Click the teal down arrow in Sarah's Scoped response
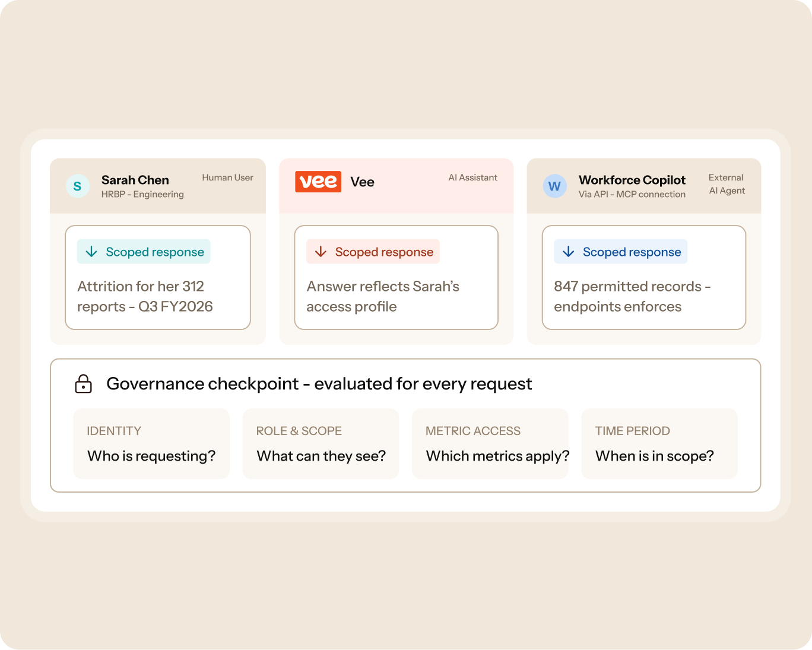The height and width of the screenshot is (650, 812). (91, 252)
